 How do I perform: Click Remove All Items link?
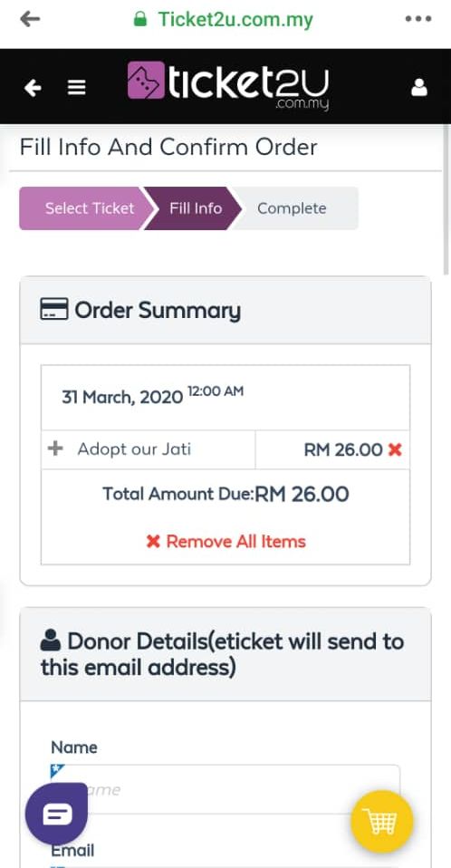tap(225, 541)
